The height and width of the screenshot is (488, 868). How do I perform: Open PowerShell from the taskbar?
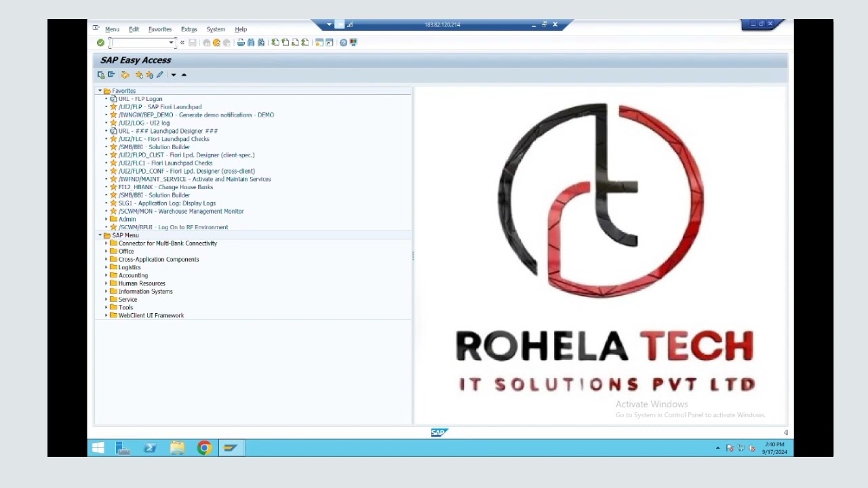coord(150,448)
